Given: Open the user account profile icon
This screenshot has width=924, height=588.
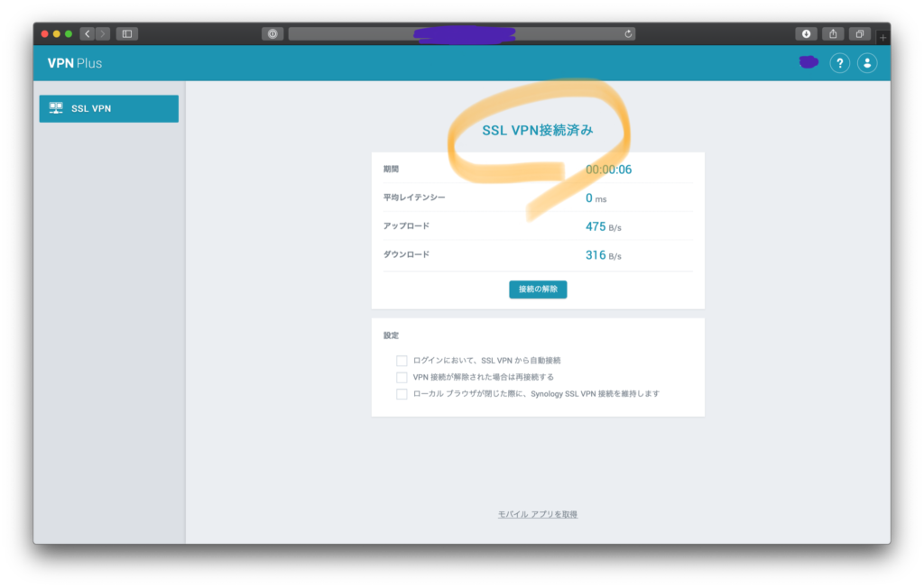Looking at the screenshot, I should [x=867, y=63].
